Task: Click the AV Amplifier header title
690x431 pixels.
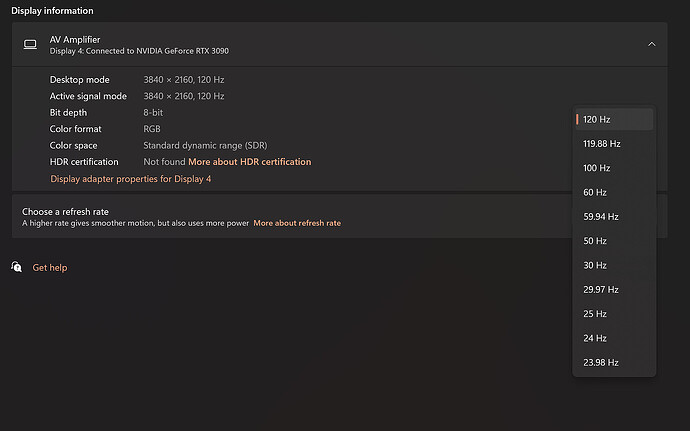Action: tap(75, 39)
